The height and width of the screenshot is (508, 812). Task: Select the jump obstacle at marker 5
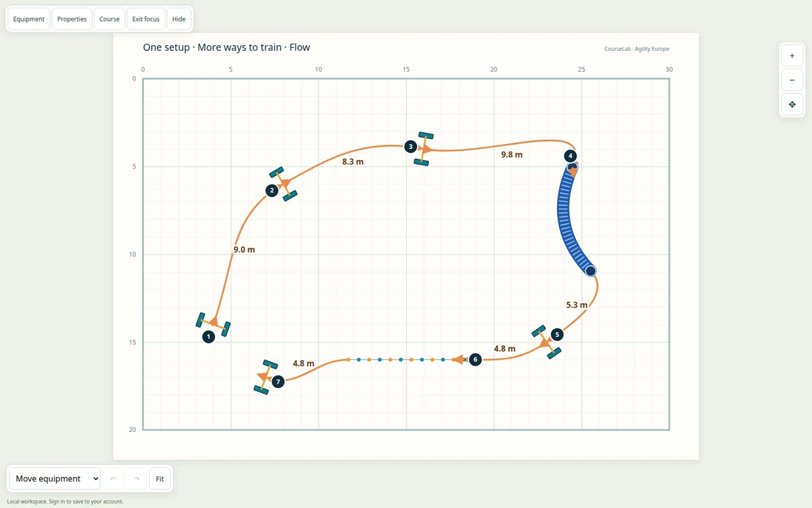tap(546, 342)
